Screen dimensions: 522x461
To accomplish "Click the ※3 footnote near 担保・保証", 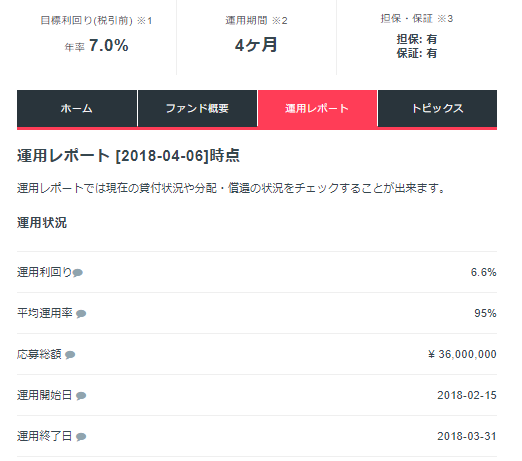I will coord(445,19).
